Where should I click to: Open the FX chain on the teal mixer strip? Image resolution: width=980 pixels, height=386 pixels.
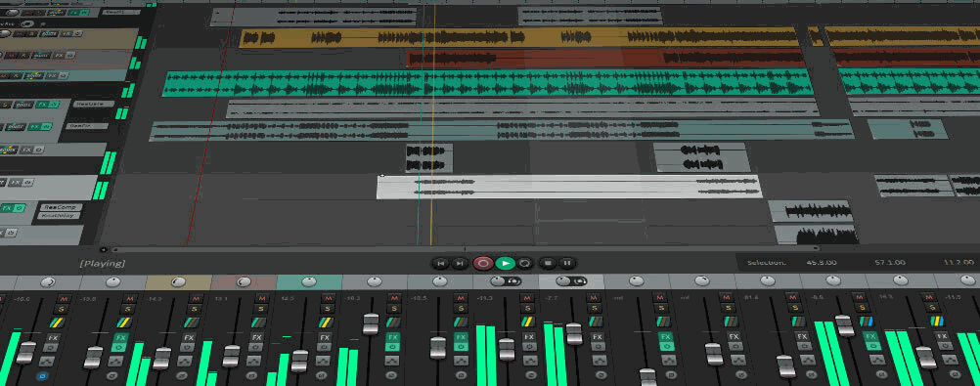pyautogui.click(x=324, y=337)
